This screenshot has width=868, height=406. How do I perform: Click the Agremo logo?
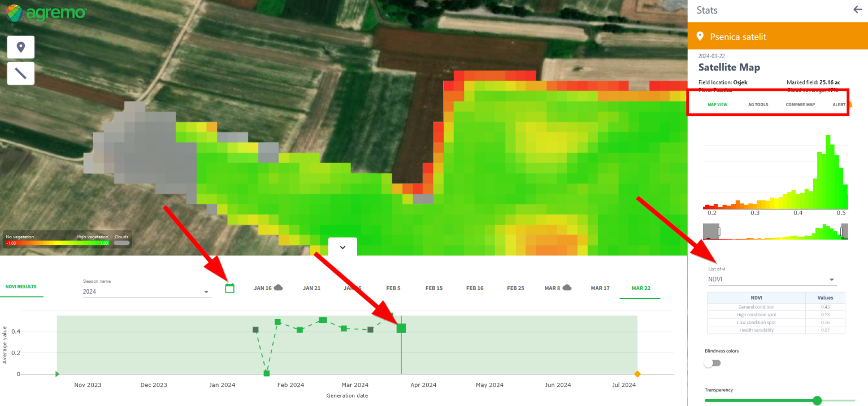[45, 12]
